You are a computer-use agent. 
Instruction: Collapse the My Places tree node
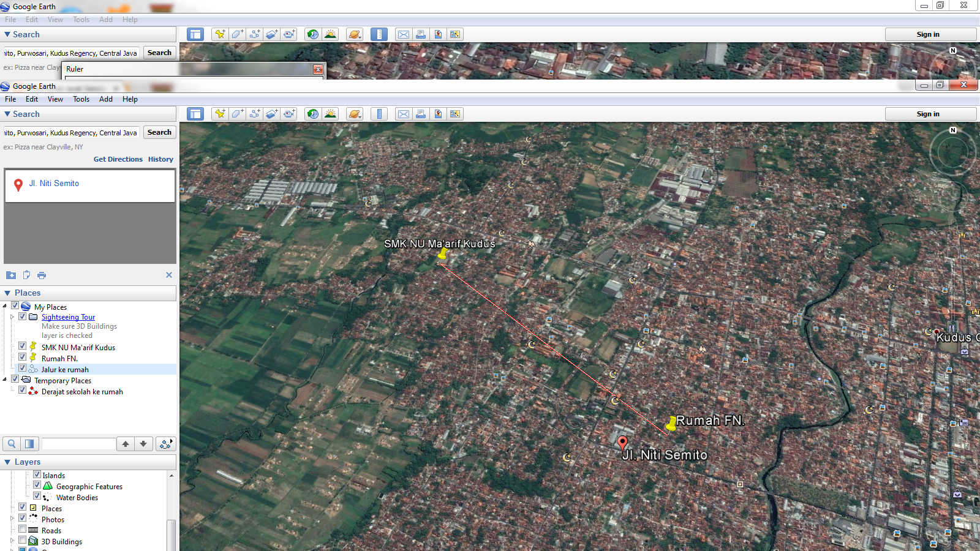pyautogui.click(x=5, y=306)
